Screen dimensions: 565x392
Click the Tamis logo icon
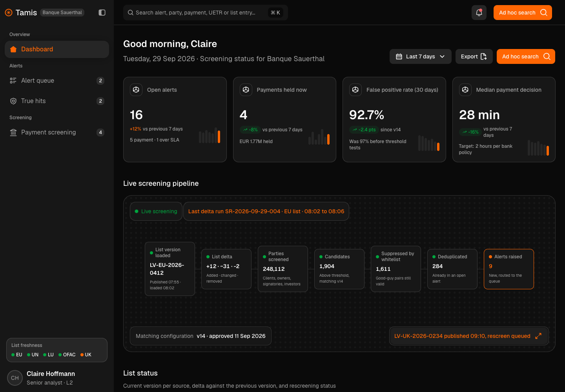point(9,13)
